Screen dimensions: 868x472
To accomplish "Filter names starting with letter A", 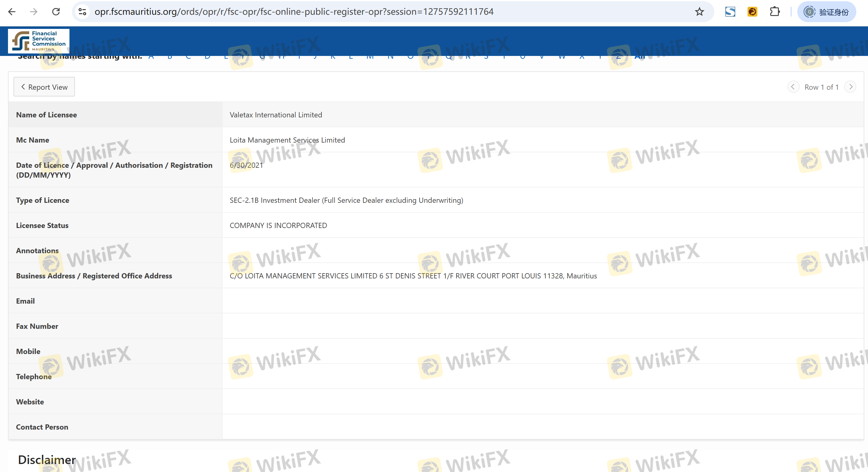I will click(x=151, y=57).
